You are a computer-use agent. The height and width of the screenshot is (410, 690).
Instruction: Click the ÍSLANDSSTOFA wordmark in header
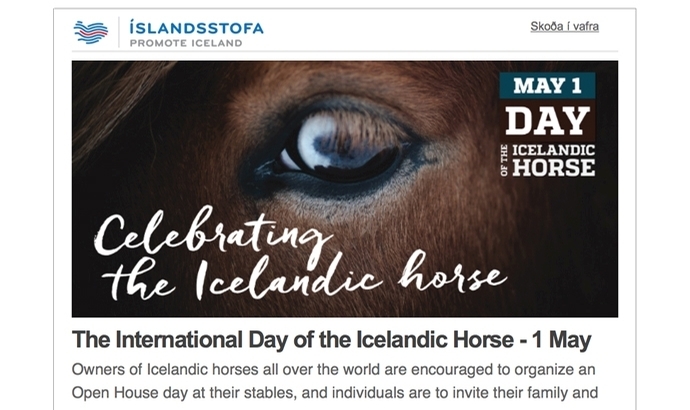(196, 28)
